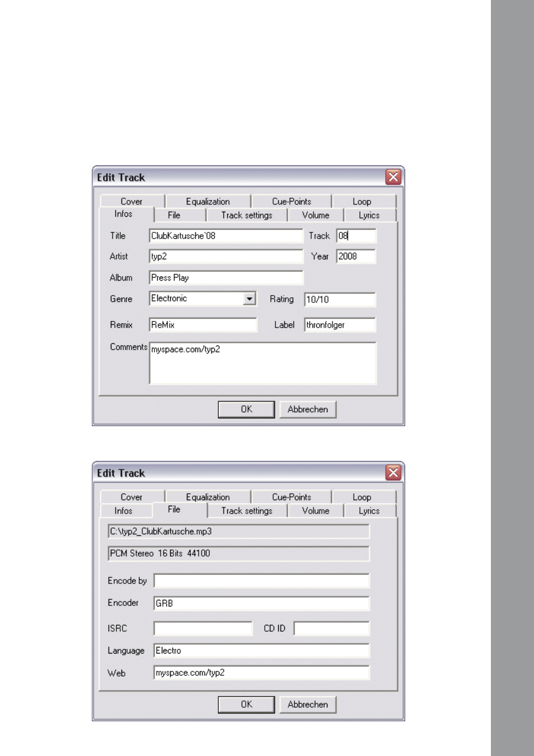This screenshot has width=534, height=756.
Task: Select the Loop tab in lower dialog
Action: click(x=363, y=497)
